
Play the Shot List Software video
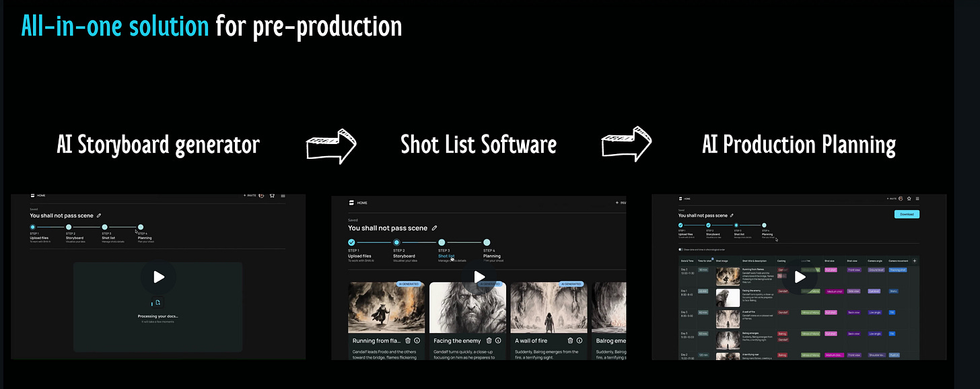coord(479,277)
